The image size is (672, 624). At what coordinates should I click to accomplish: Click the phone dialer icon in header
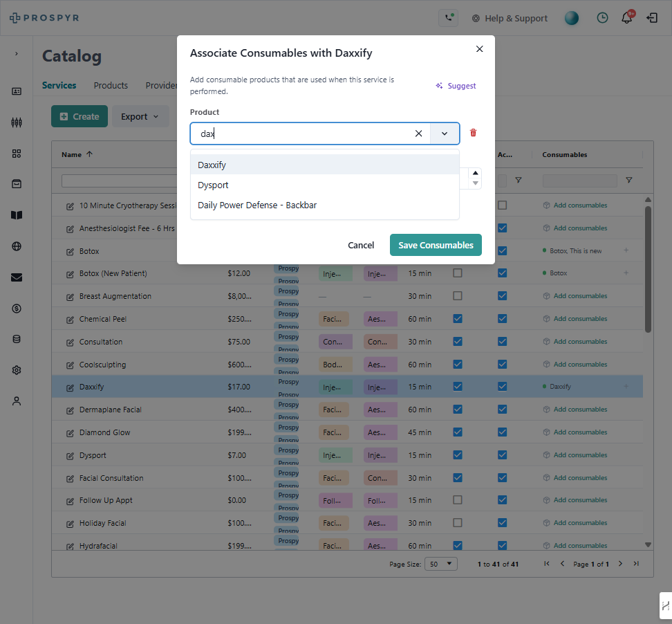(448, 18)
